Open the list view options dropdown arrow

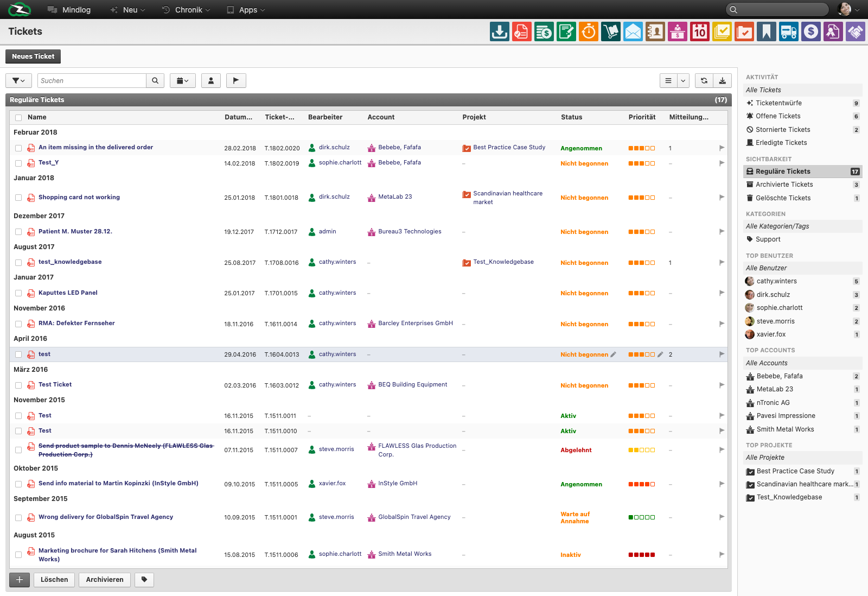pos(683,81)
